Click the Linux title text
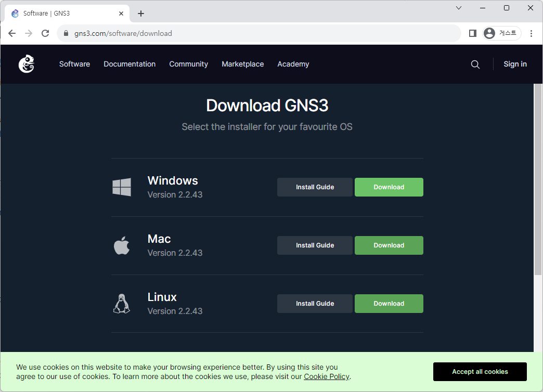Image resolution: width=543 pixels, height=392 pixels. (162, 297)
